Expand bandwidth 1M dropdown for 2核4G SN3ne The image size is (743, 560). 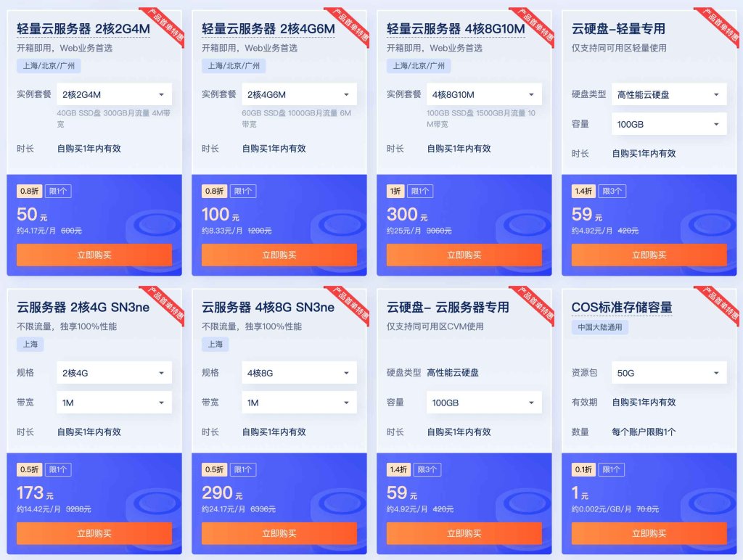114,403
